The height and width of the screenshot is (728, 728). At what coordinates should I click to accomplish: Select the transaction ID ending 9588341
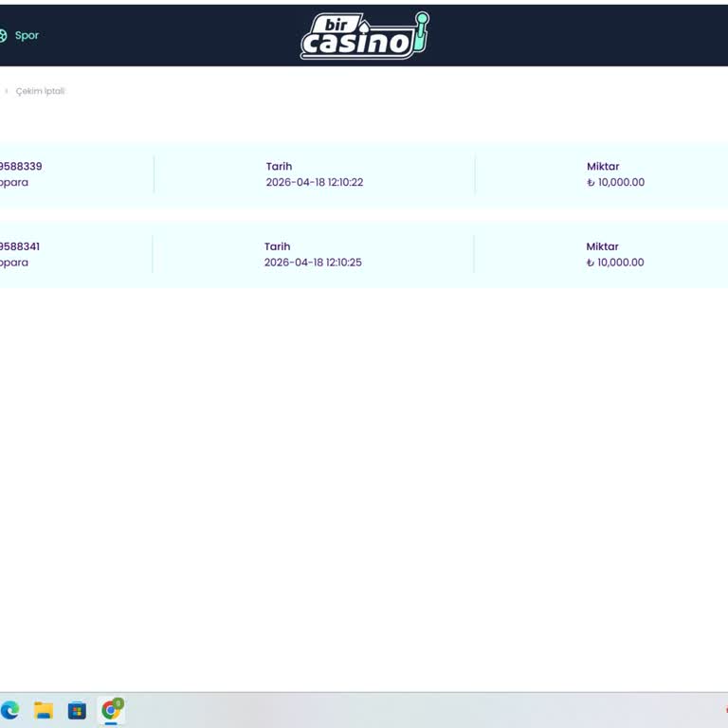pyautogui.click(x=20, y=246)
